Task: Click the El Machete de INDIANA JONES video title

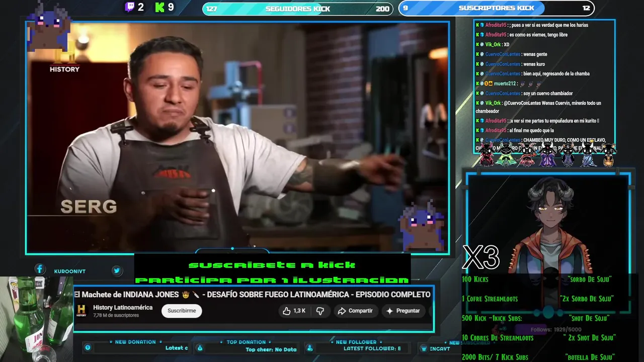Action: point(252,294)
